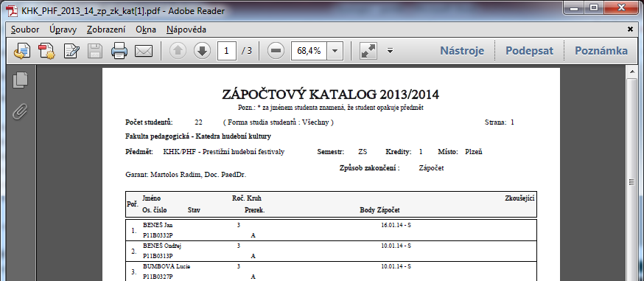The height and width of the screenshot is (281, 644).
Task: Show attachments paperclip panel
Action: [20, 111]
